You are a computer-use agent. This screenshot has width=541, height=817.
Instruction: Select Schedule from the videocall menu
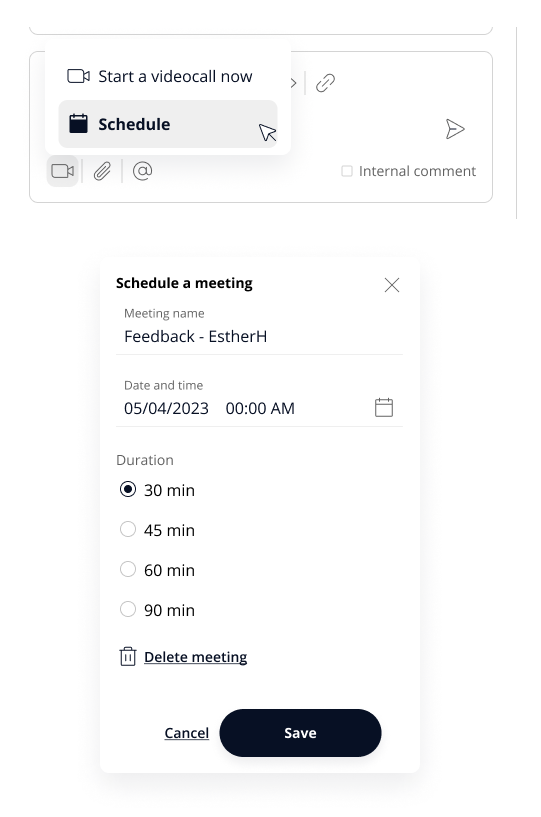point(168,124)
